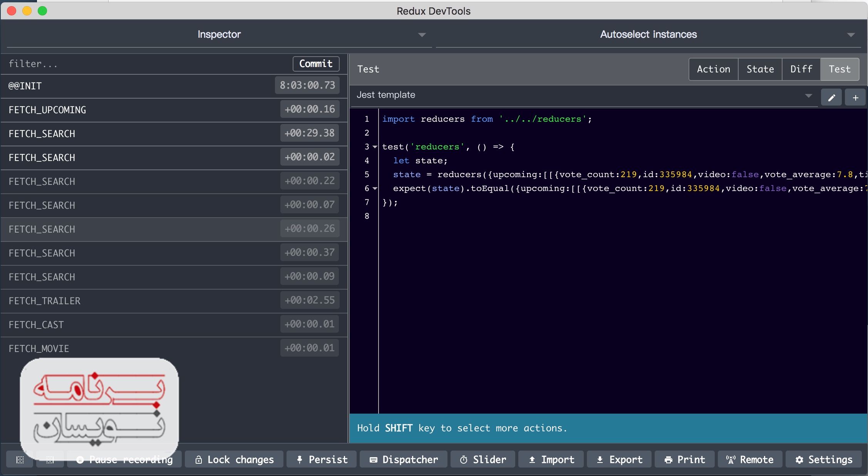The height and width of the screenshot is (476, 868).
Task: Switch to the State tab
Action: click(760, 69)
